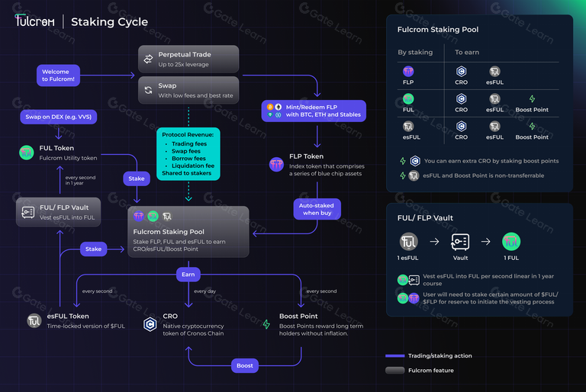Click the Vault icon in FUL/FLP Vault panel

460,243
